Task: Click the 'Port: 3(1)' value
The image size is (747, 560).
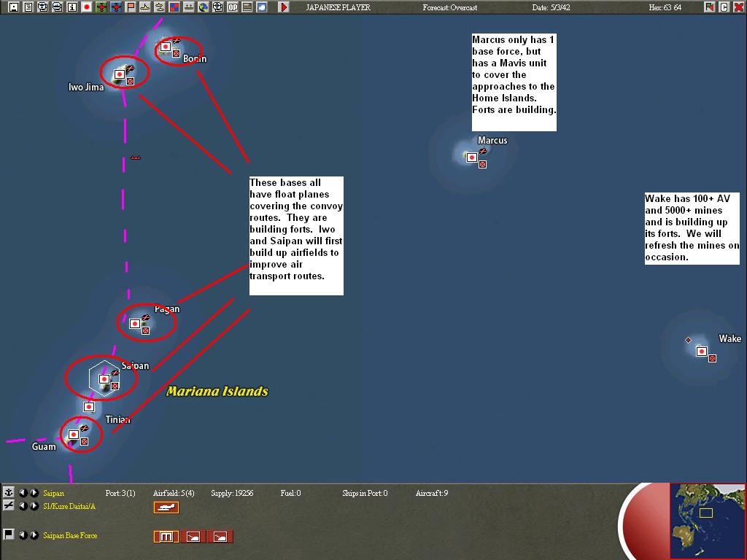Action: pyautogui.click(x=120, y=494)
